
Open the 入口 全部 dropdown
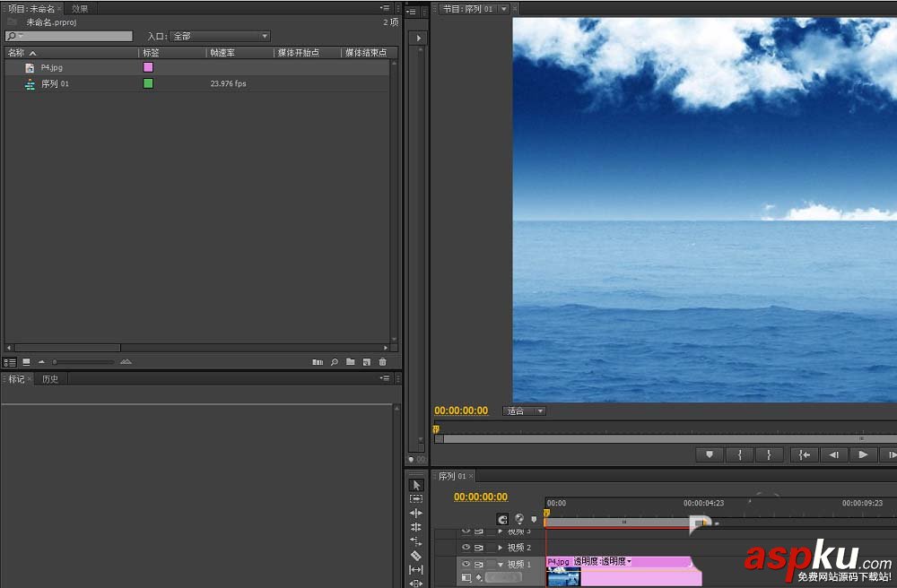point(220,37)
